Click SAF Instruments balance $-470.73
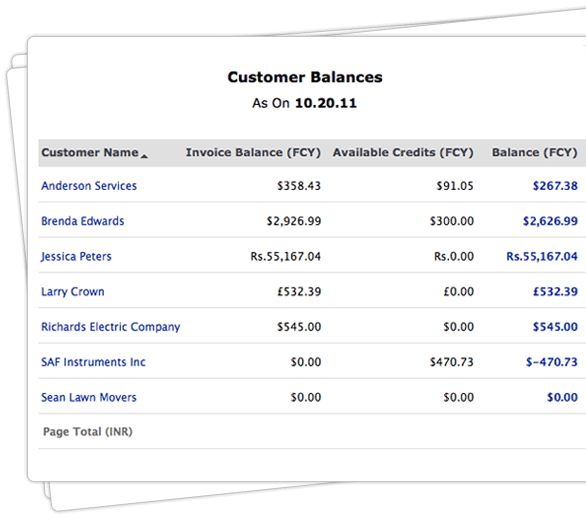 [552, 362]
